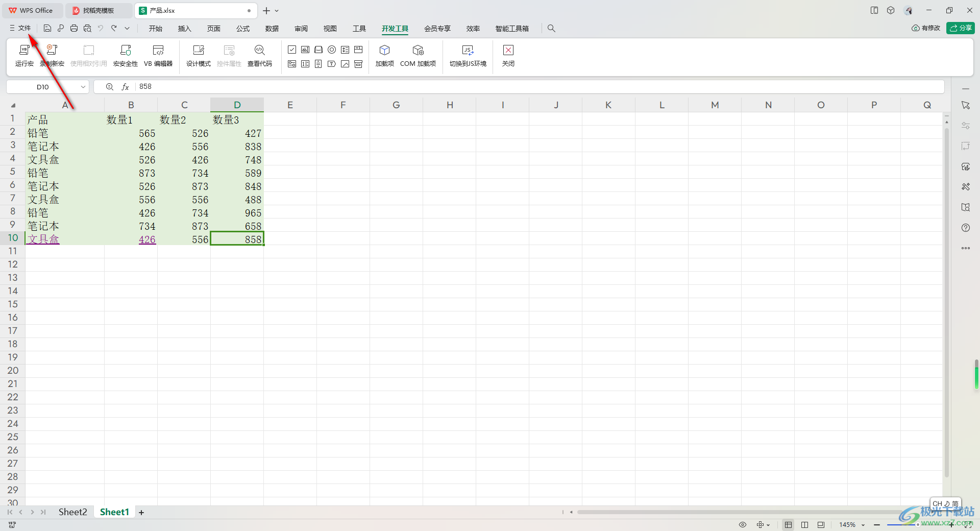This screenshot has height=531, width=980.
Task: Run a macro with 运行宏
Action: coord(24,56)
